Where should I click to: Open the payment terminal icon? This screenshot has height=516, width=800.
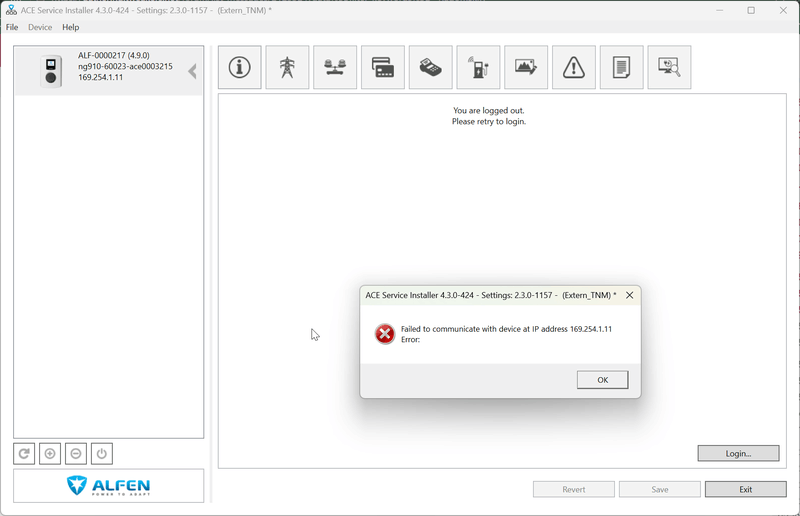point(431,67)
